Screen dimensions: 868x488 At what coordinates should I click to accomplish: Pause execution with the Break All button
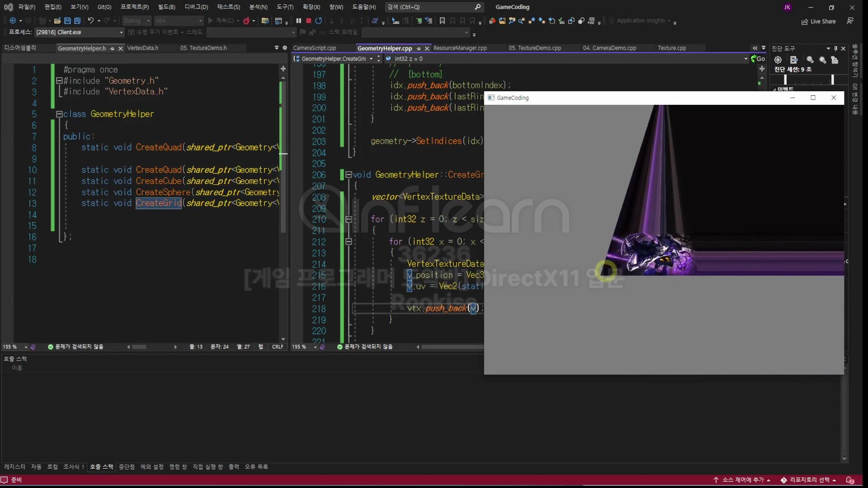click(x=298, y=21)
